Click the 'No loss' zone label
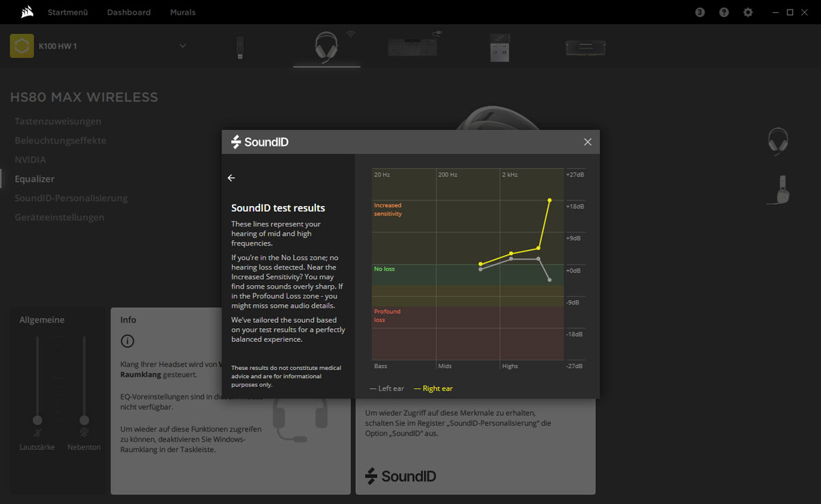The height and width of the screenshot is (504, 821). [x=385, y=269]
